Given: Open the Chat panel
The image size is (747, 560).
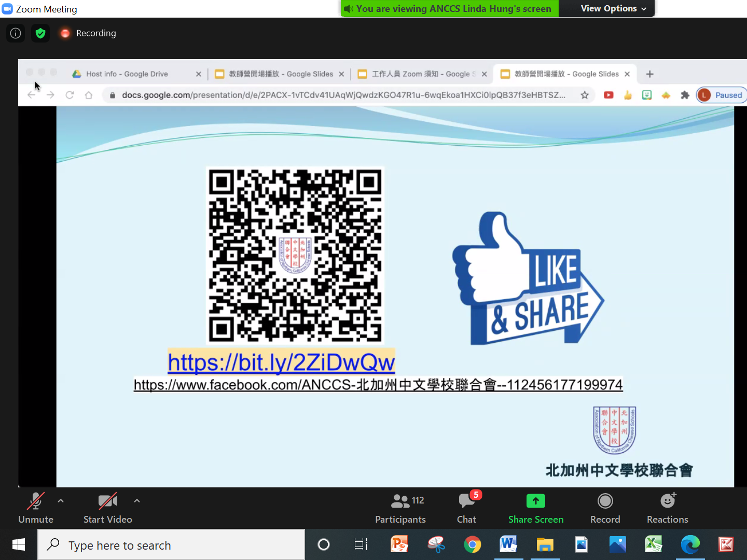Looking at the screenshot, I should (466, 508).
